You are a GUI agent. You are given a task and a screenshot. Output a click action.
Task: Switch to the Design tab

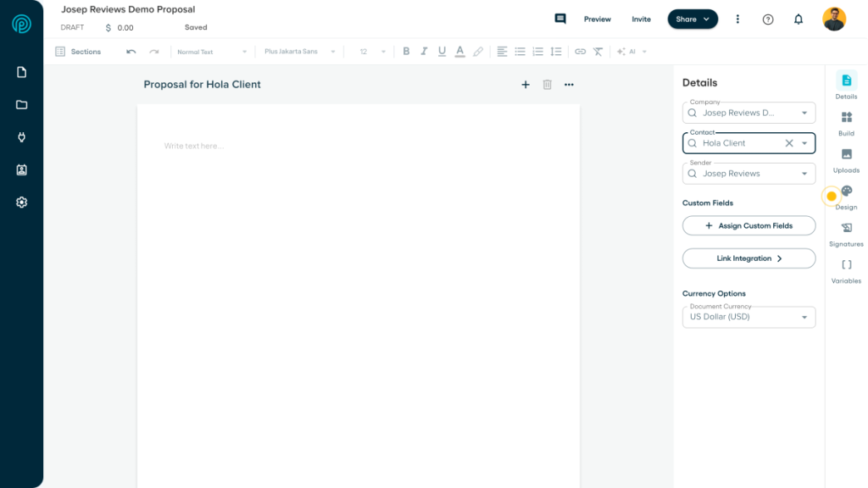pos(846,197)
